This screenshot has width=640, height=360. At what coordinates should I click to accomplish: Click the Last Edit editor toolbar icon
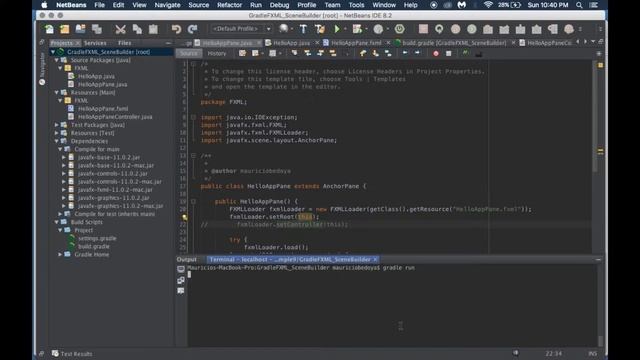pyautogui.click(x=242, y=53)
